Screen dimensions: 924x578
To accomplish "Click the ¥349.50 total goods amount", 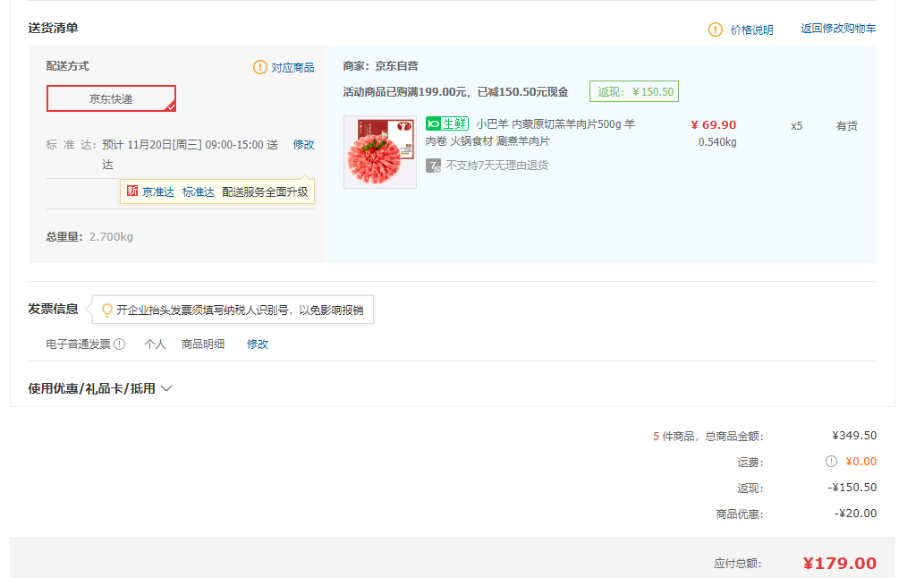I will click(854, 436).
